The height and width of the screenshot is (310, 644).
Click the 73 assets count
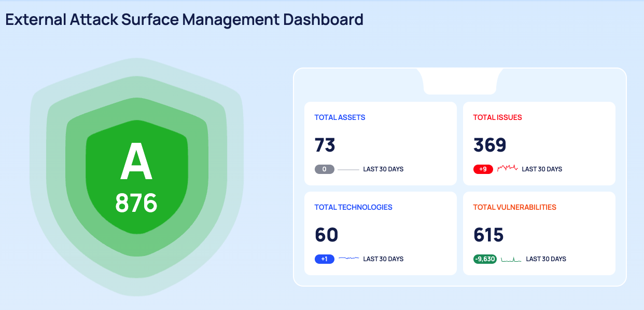pyautogui.click(x=325, y=145)
